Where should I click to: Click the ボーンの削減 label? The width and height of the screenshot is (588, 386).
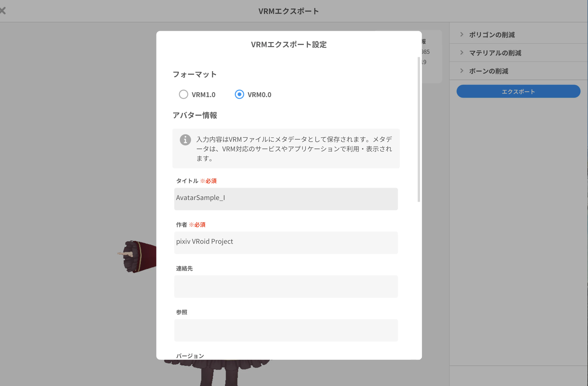489,71
